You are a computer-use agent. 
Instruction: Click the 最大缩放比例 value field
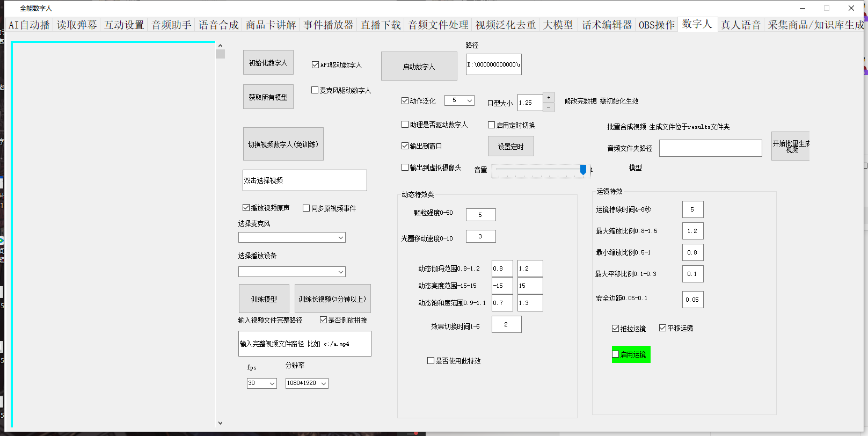click(693, 231)
